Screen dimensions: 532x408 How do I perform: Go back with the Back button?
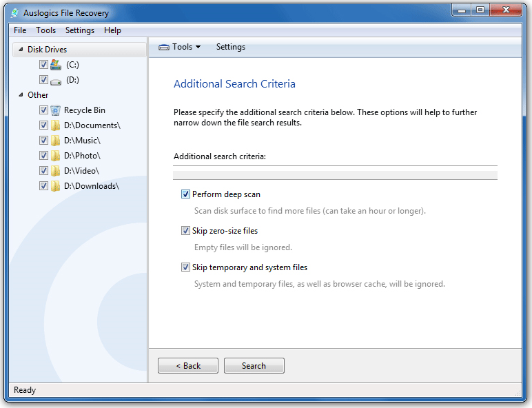pos(188,366)
